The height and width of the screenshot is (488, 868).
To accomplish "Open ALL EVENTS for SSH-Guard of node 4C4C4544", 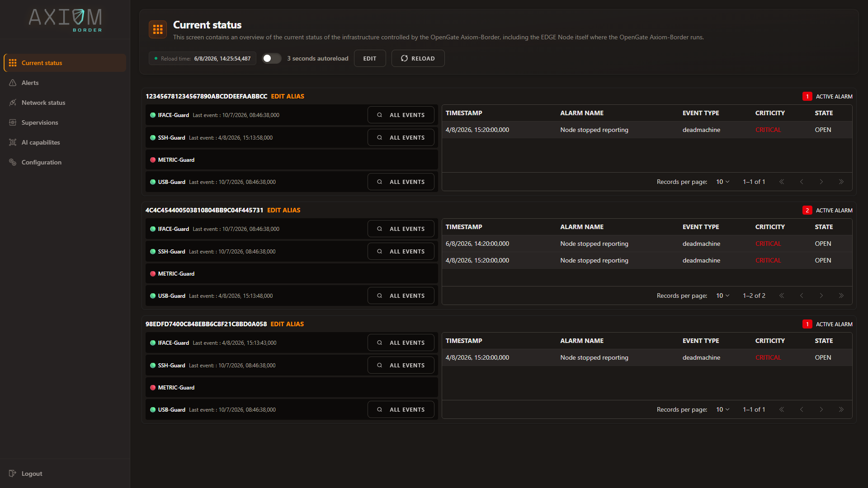I will pos(401,251).
